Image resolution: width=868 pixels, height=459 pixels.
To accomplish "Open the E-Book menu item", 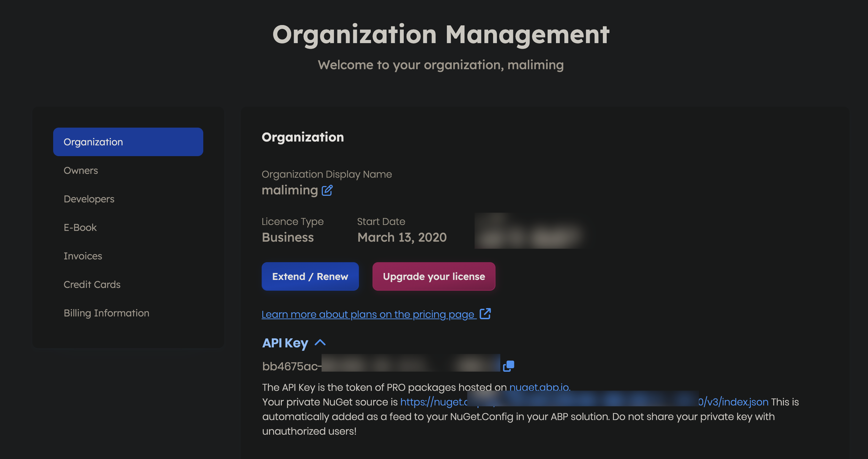I will [x=80, y=227].
